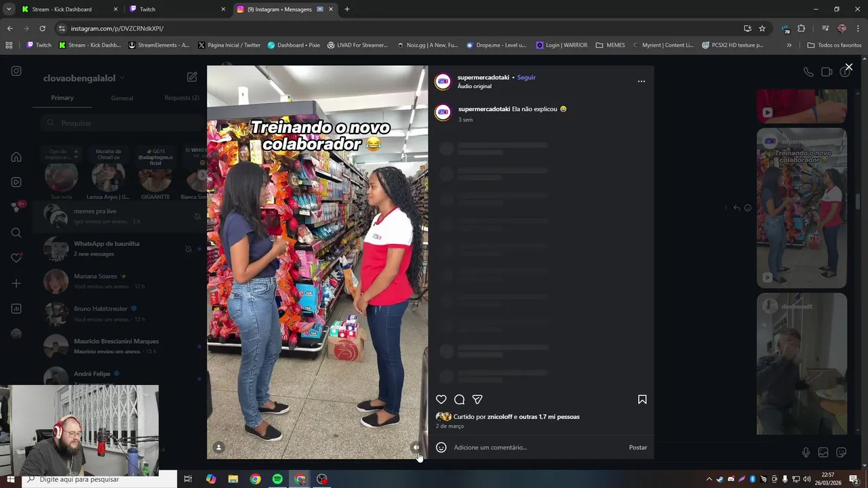Open new browser tab plus button
The image size is (868, 488).
pyautogui.click(x=347, y=9)
